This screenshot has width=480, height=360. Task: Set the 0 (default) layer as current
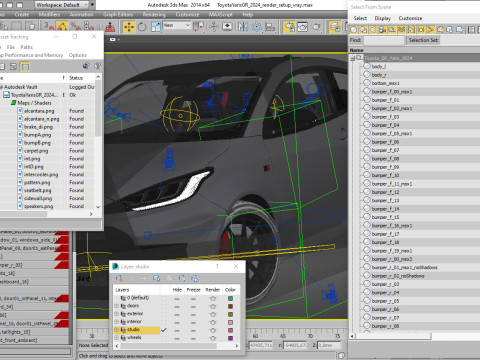(x=163, y=299)
